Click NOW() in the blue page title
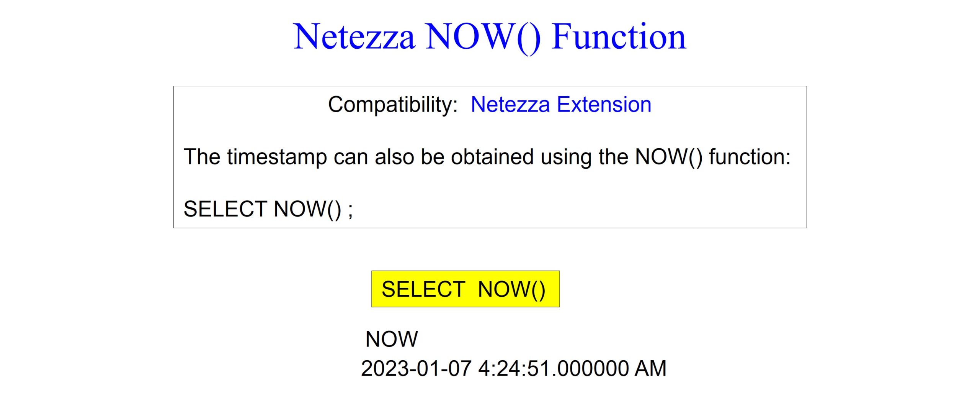Image resolution: width=980 pixels, height=394 pixels. point(483,37)
